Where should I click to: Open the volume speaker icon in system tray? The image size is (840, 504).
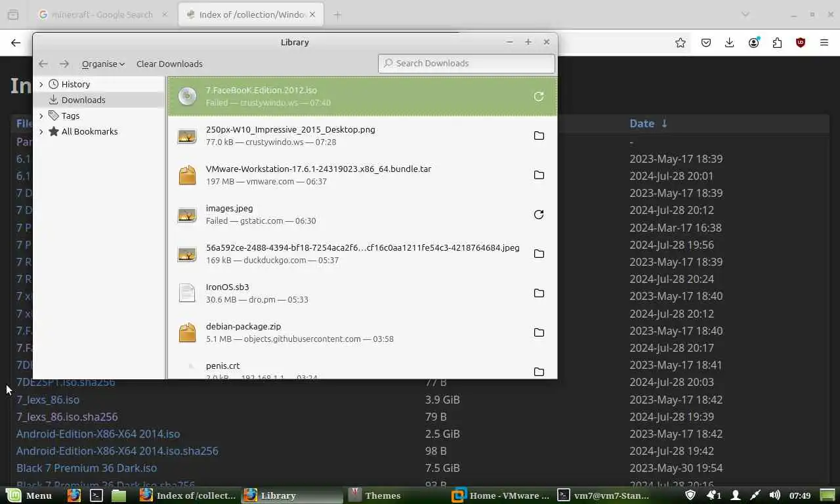pyautogui.click(x=774, y=495)
